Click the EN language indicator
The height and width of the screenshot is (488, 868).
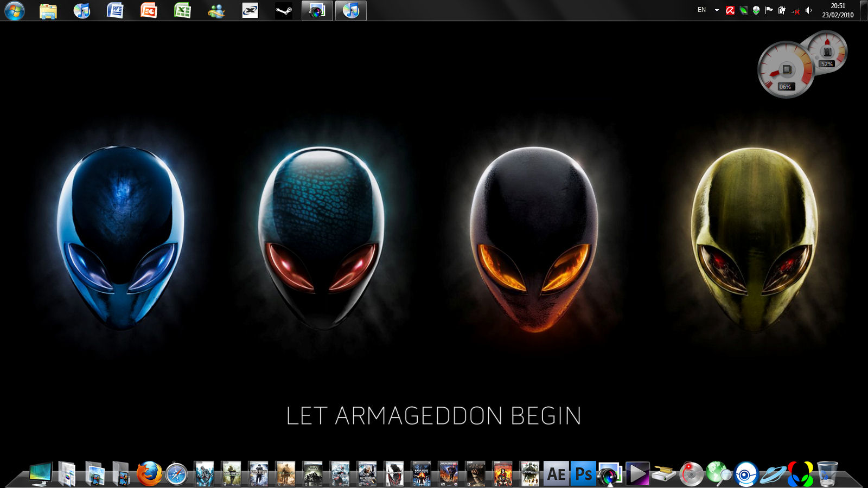click(x=701, y=10)
